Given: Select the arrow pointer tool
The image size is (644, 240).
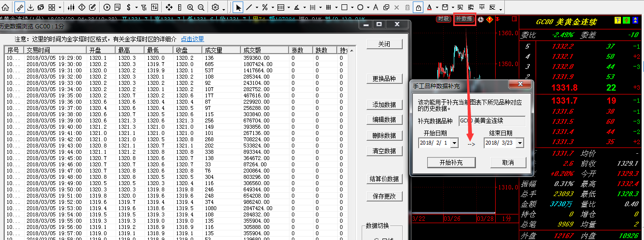Looking at the screenshot, I should tap(238, 7).
